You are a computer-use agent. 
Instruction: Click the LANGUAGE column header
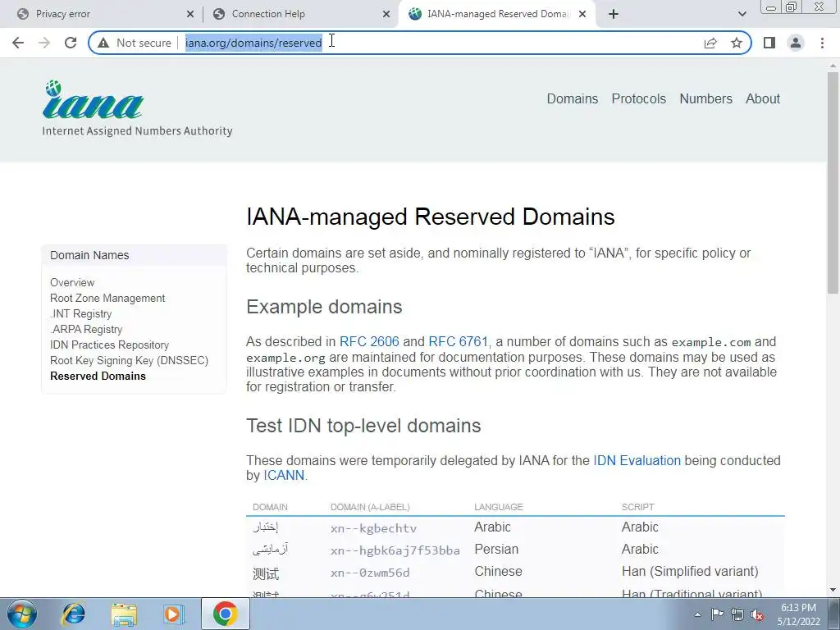click(498, 507)
